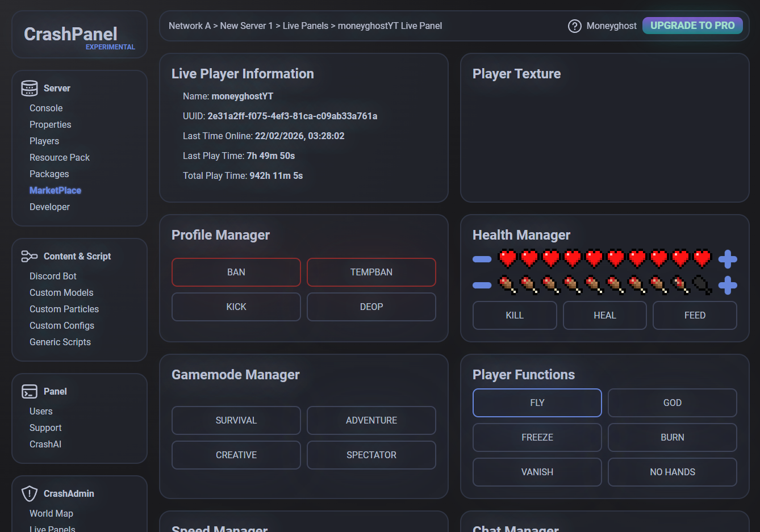Toggle FLY mode for the player
The height and width of the screenshot is (532, 760).
point(537,403)
